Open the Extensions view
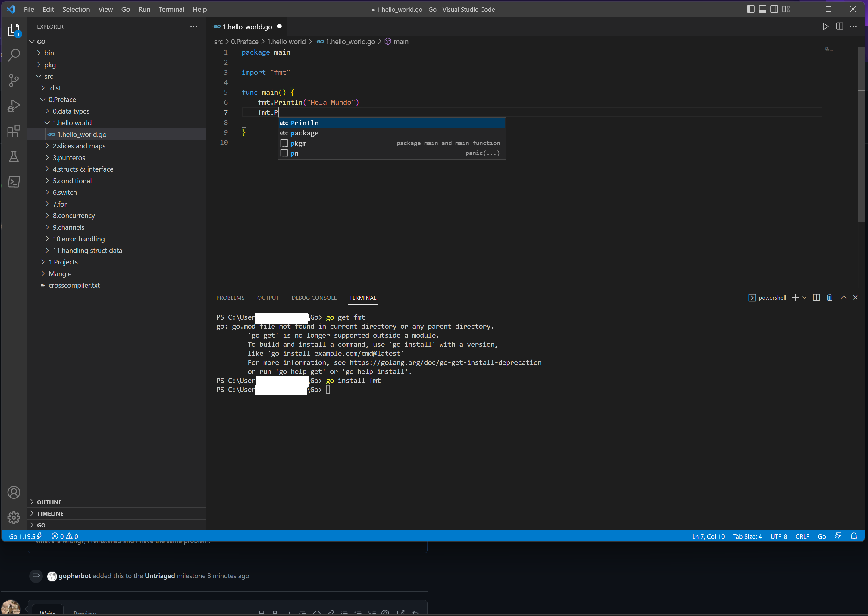The width and height of the screenshot is (868, 616). (14, 132)
